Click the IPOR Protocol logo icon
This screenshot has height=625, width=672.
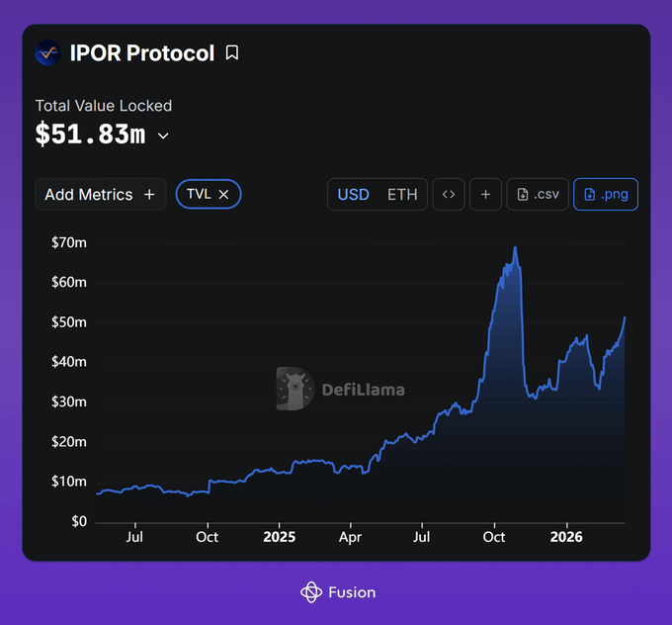coord(47,52)
